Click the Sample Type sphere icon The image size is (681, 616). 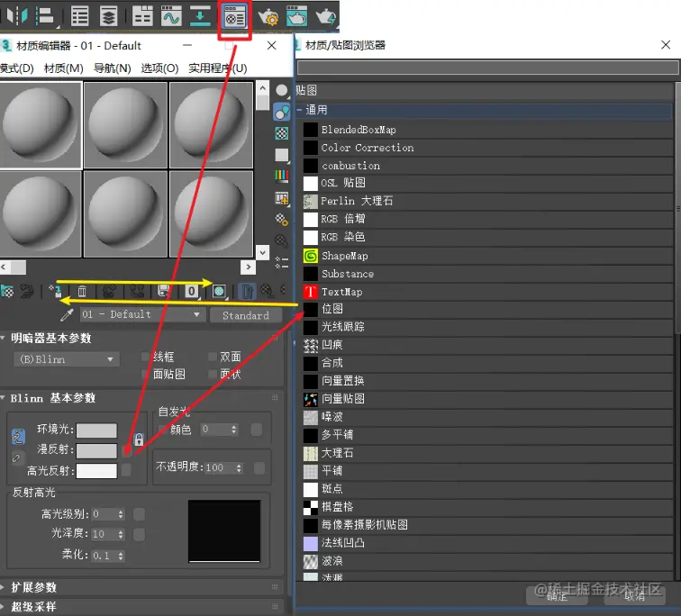click(282, 90)
